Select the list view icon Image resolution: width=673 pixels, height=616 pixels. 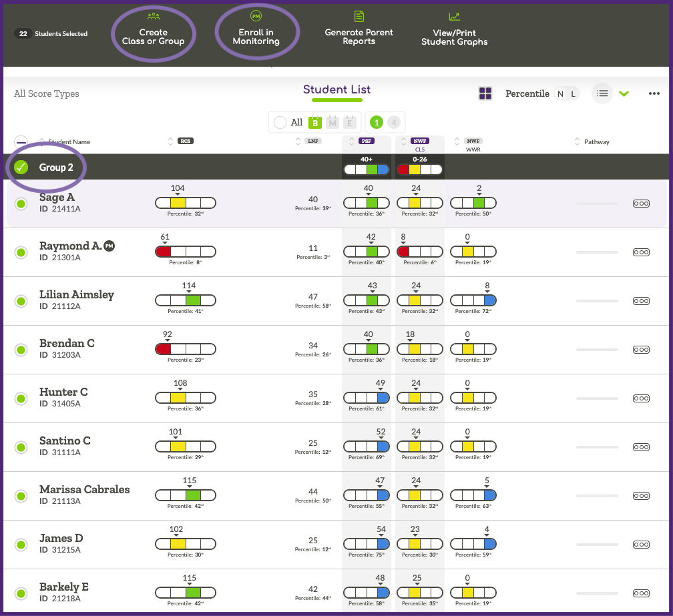602,93
